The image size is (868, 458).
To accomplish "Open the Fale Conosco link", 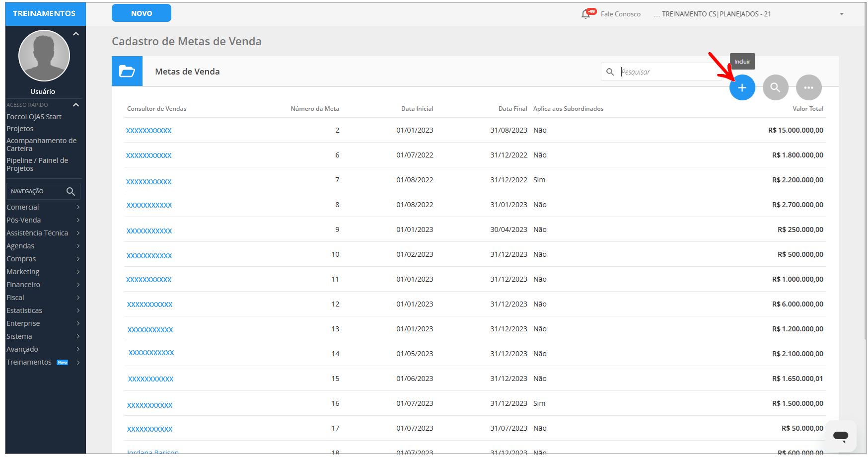I will pyautogui.click(x=620, y=14).
